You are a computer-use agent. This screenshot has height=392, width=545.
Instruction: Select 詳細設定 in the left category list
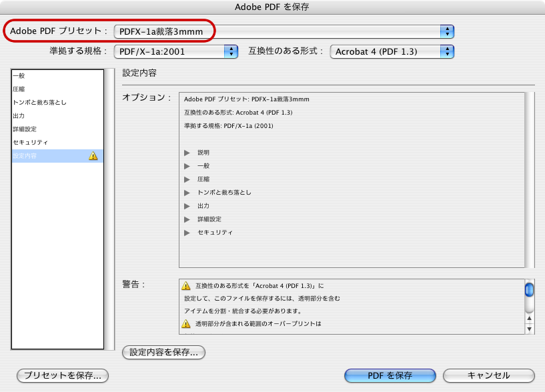click(57, 129)
